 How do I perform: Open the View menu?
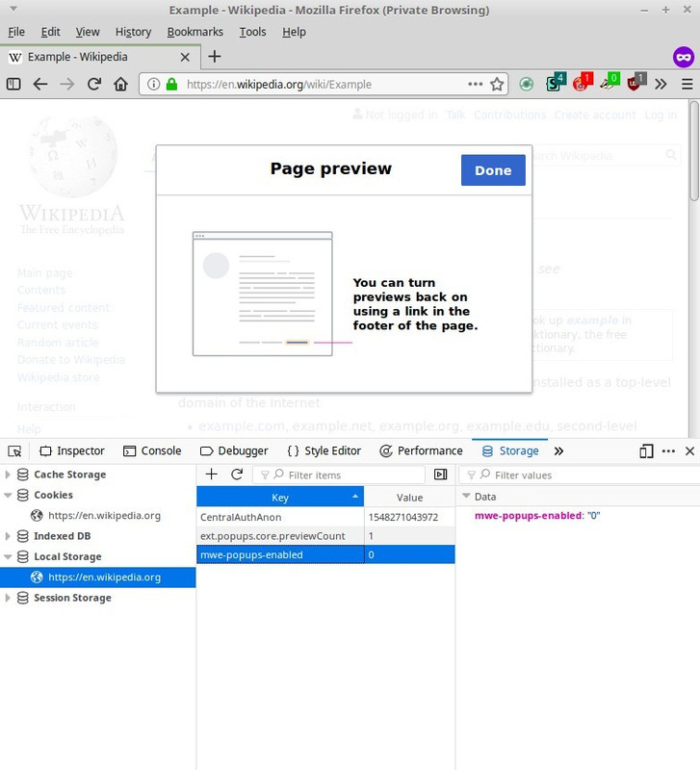click(x=88, y=32)
